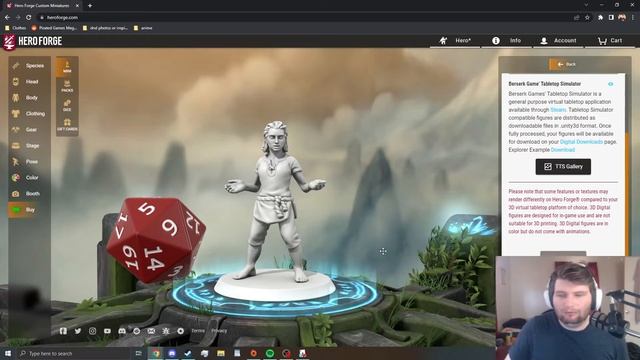Open the Terms link in footer
This screenshot has width=640, height=360.
pyautogui.click(x=198, y=331)
